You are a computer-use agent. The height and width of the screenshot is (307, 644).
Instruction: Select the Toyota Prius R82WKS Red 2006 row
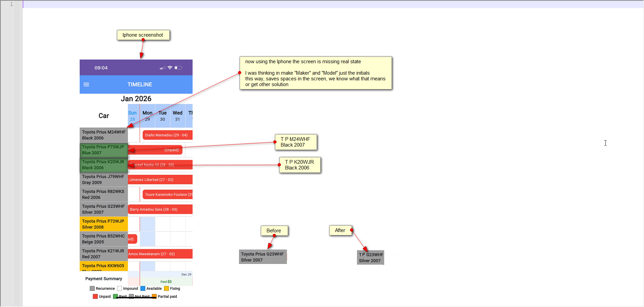(x=104, y=194)
